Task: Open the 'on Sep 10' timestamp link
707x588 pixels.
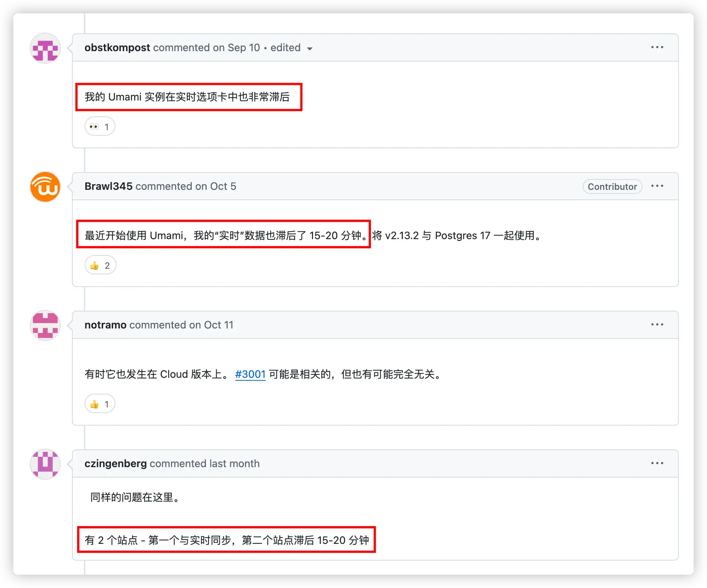Action: pyautogui.click(x=236, y=47)
